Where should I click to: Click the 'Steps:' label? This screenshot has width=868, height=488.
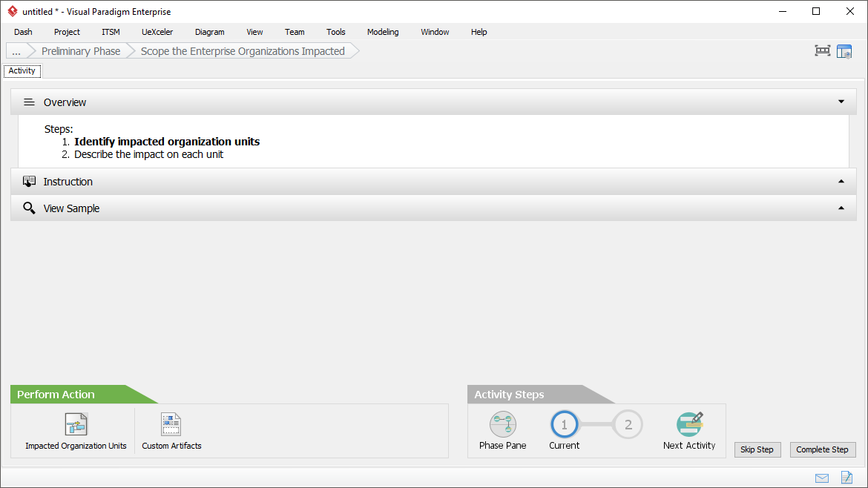[x=59, y=129]
